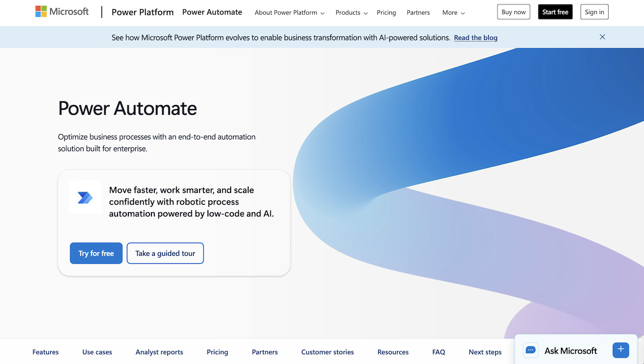Expand the About Power Platform menu
This screenshot has height=364, width=644.
tap(289, 12)
